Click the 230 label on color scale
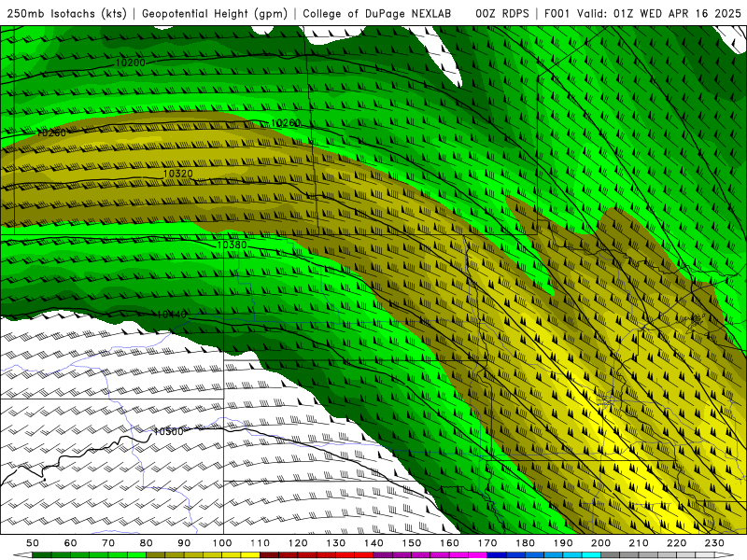The width and height of the screenshot is (747, 560). [714, 543]
